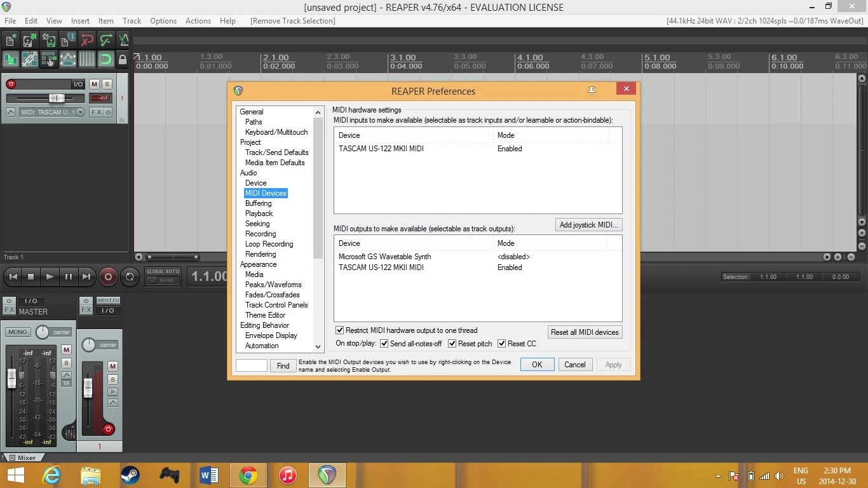
Task: Click the transport Stop button
Action: [31, 276]
